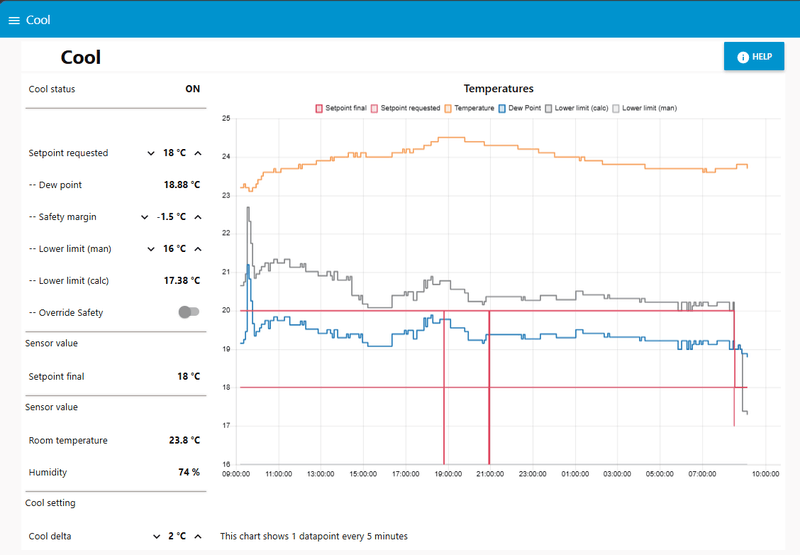Image resolution: width=800 pixels, height=555 pixels.
Task: Decrease the Cool delta value
Action: [x=157, y=536]
